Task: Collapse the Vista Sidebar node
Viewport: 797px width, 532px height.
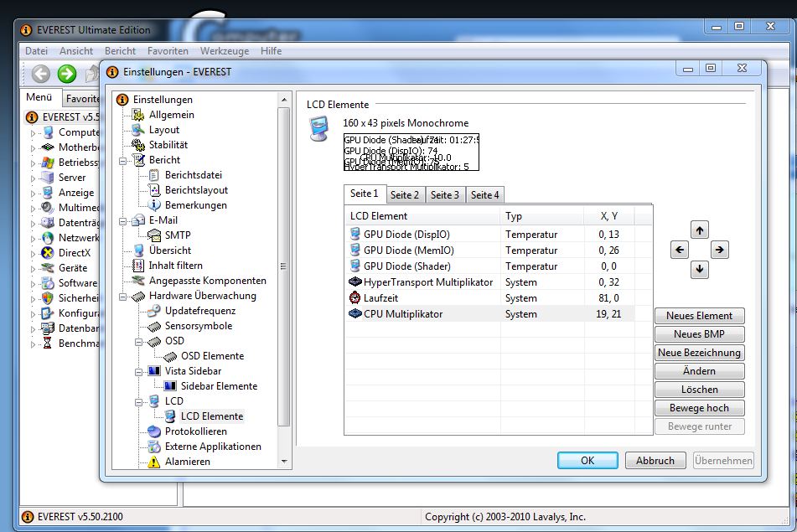Action: 139,373
